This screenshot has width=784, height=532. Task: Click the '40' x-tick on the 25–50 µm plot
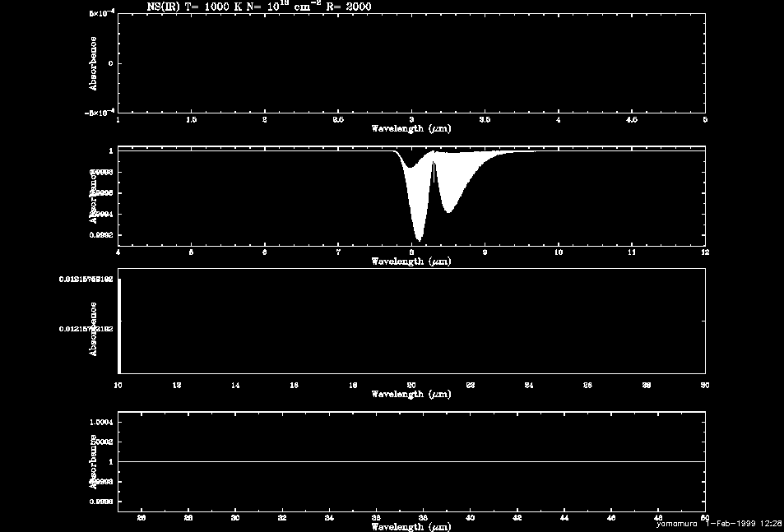coord(470,518)
